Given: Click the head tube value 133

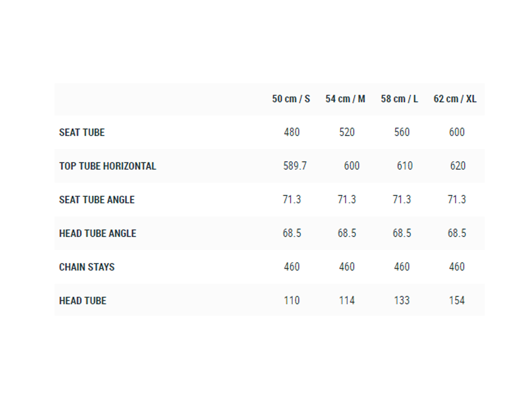Looking at the screenshot, I should pyautogui.click(x=402, y=301).
